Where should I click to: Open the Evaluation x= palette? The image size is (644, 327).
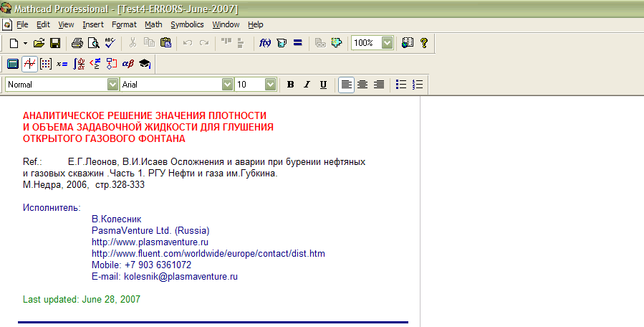[62, 64]
